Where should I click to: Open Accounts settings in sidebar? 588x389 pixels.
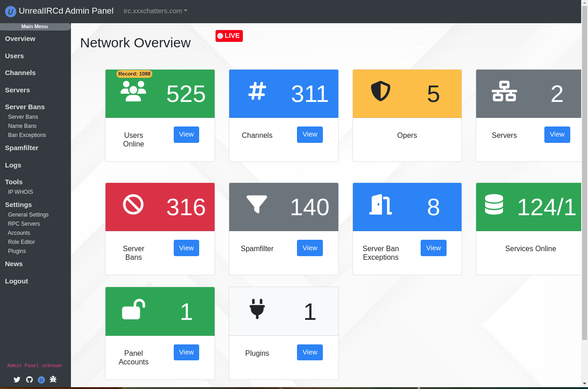pyautogui.click(x=19, y=233)
